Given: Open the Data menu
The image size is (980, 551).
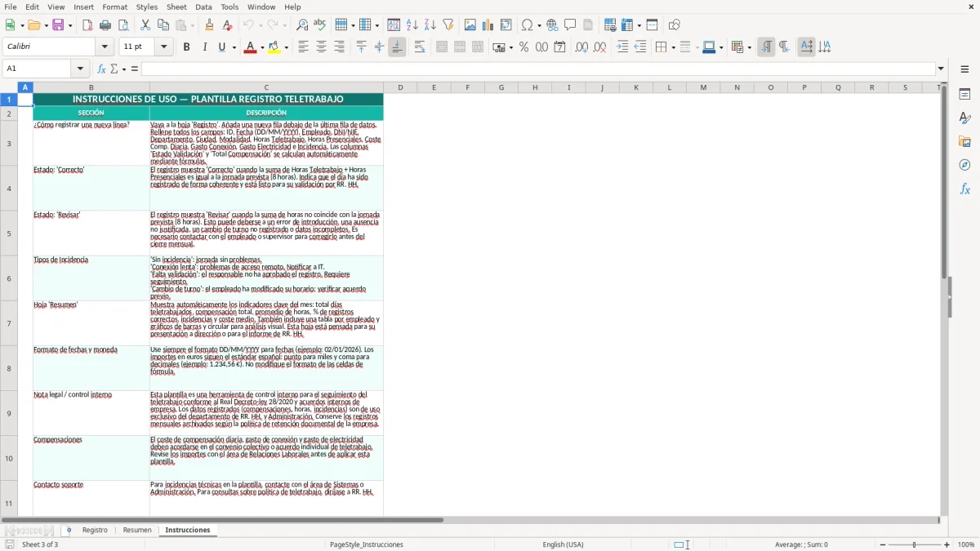Looking at the screenshot, I should pos(203,7).
